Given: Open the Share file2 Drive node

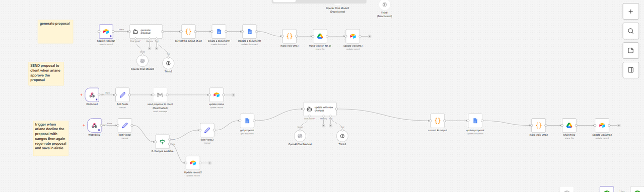Looking at the screenshot, I should click(x=569, y=125).
